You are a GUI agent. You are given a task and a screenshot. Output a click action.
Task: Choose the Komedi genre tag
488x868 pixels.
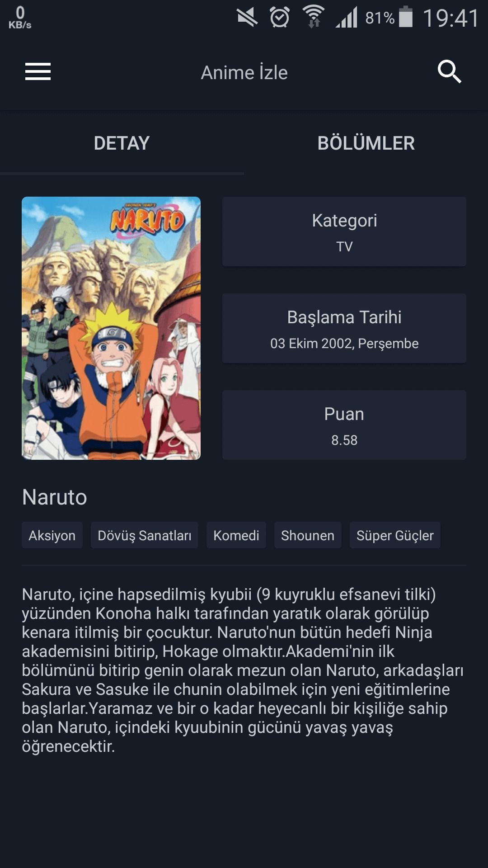click(236, 535)
